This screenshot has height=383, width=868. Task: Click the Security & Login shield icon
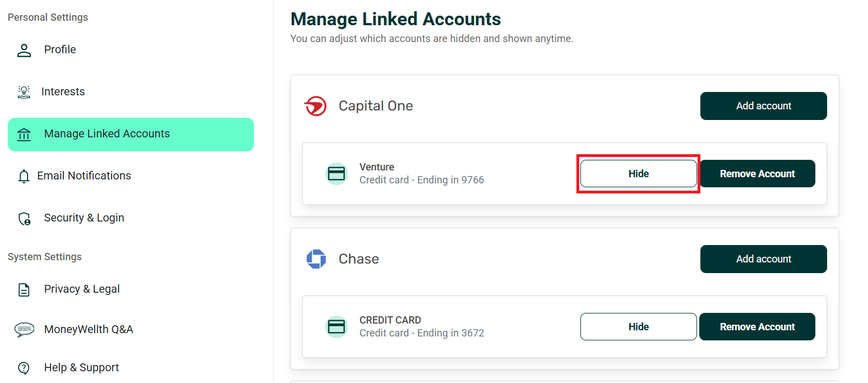pos(24,218)
